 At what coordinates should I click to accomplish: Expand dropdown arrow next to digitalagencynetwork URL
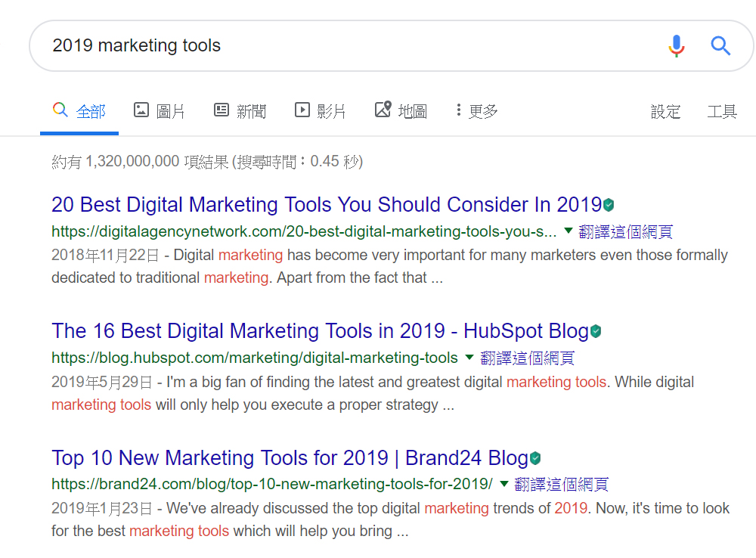click(569, 231)
